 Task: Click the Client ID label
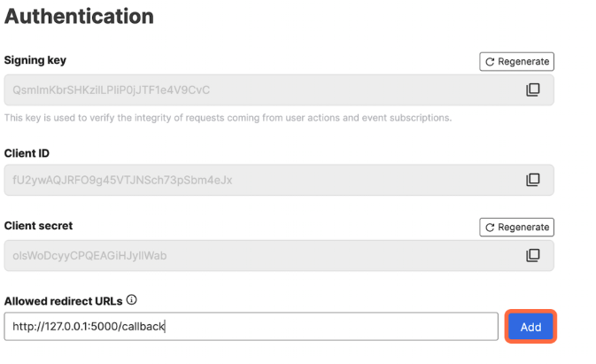coord(27,153)
